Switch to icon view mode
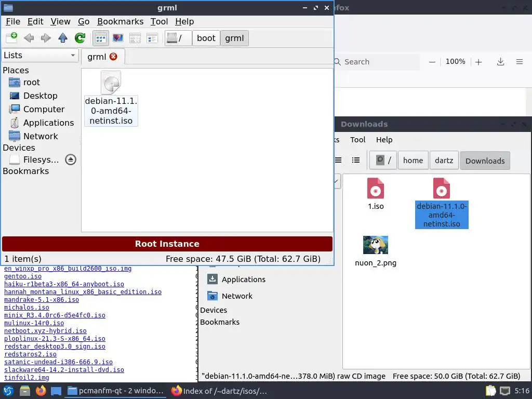 101,38
